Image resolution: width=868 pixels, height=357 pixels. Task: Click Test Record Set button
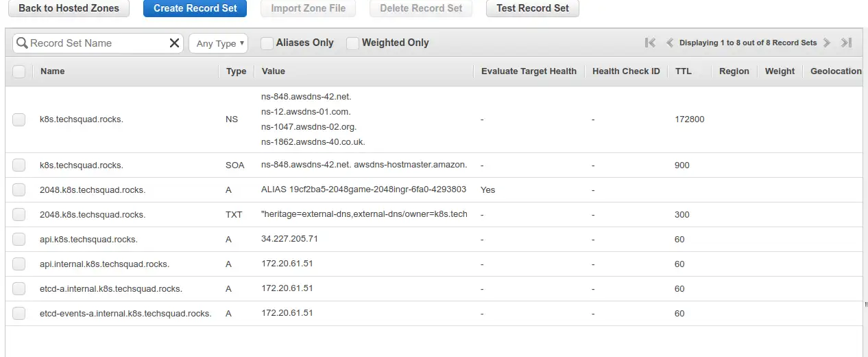tap(533, 8)
